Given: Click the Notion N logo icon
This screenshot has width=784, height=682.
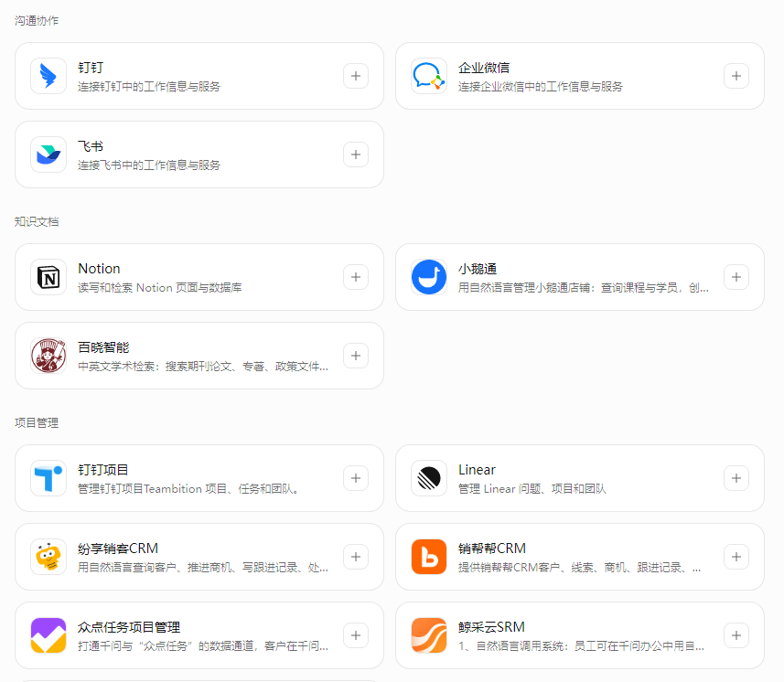Looking at the screenshot, I should tap(48, 277).
